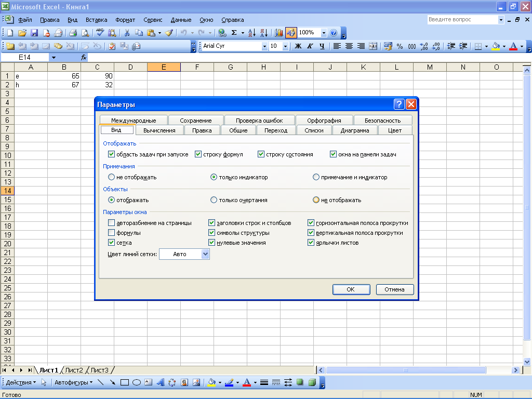
Task: Click the insert function fx icon
Action: click(84, 57)
